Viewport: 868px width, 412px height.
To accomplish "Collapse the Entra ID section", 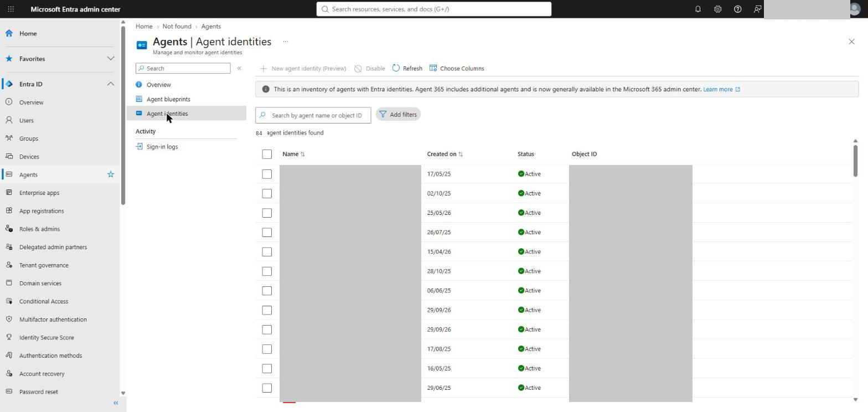I will click(x=110, y=84).
